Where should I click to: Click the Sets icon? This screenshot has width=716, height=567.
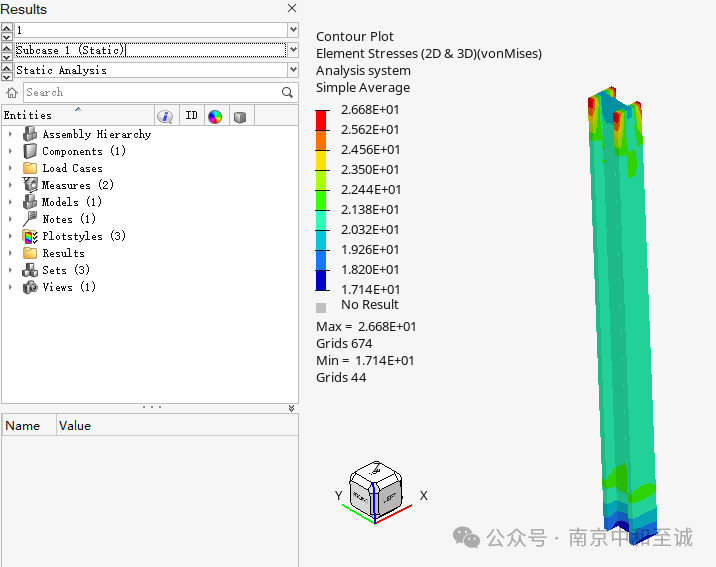coord(30,270)
